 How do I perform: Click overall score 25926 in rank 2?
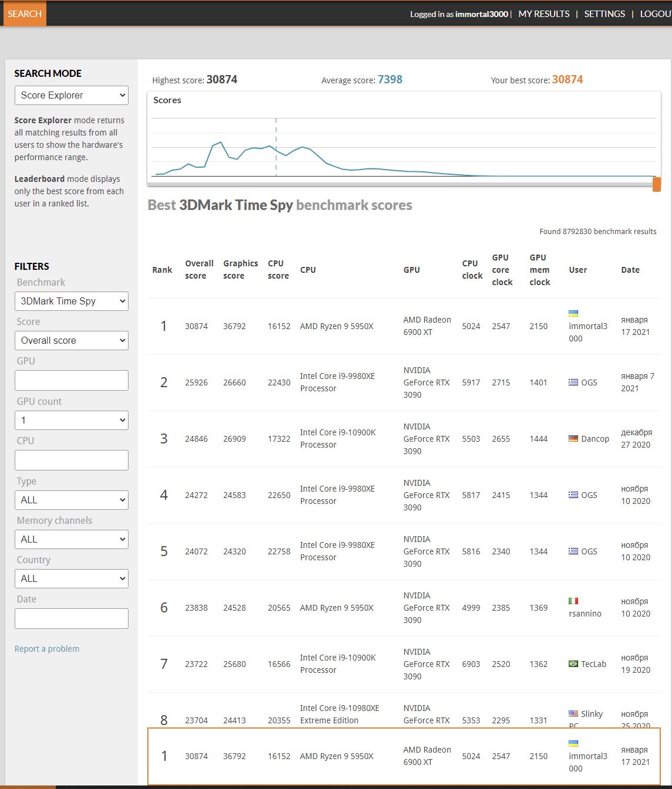point(196,382)
